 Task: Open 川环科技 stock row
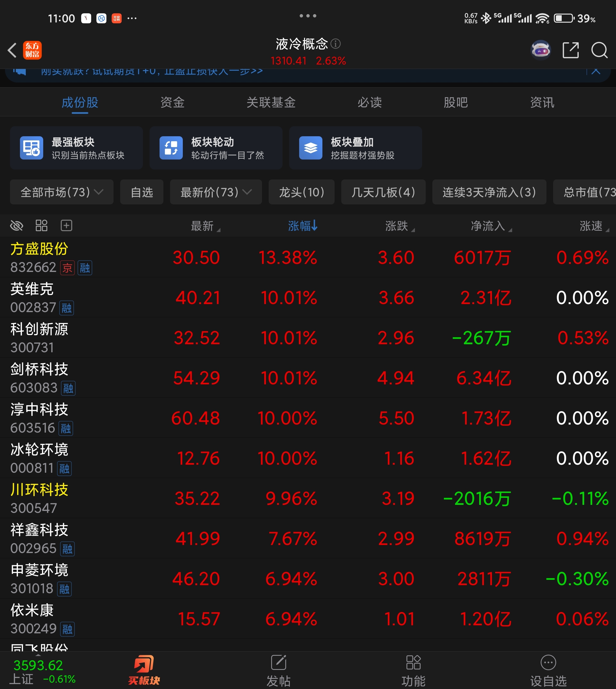click(x=308, y=498)
